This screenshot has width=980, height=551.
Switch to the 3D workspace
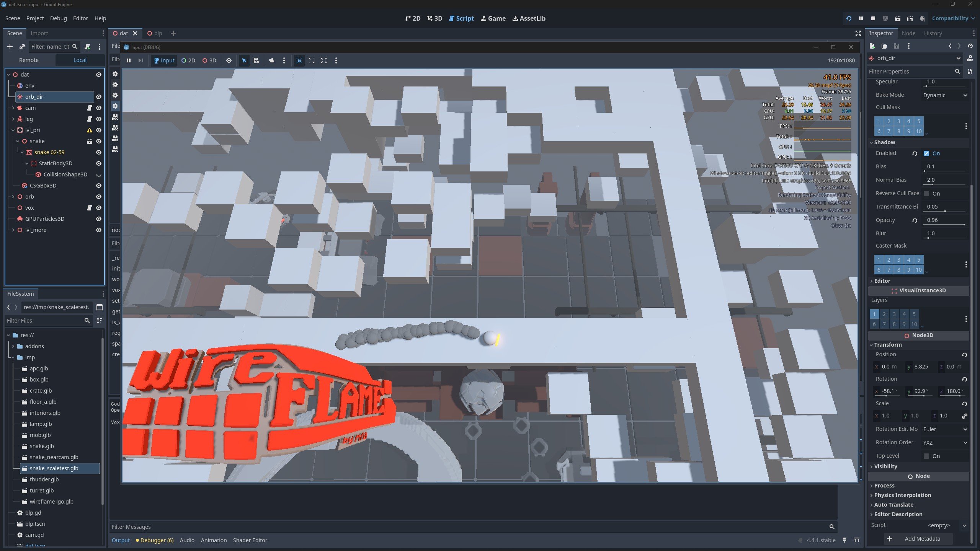[x=434, y=18]
